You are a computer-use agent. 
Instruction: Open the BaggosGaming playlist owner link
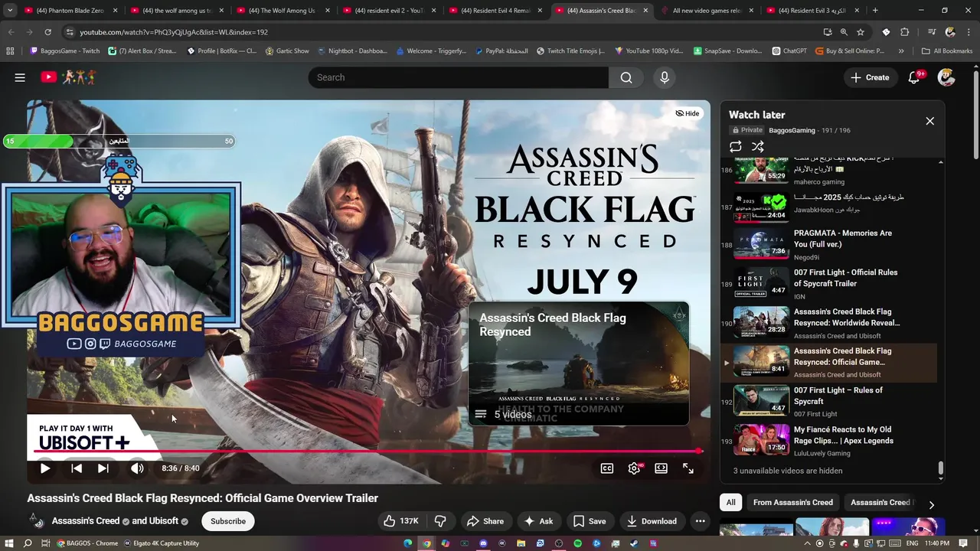click(x=792, y=130)
